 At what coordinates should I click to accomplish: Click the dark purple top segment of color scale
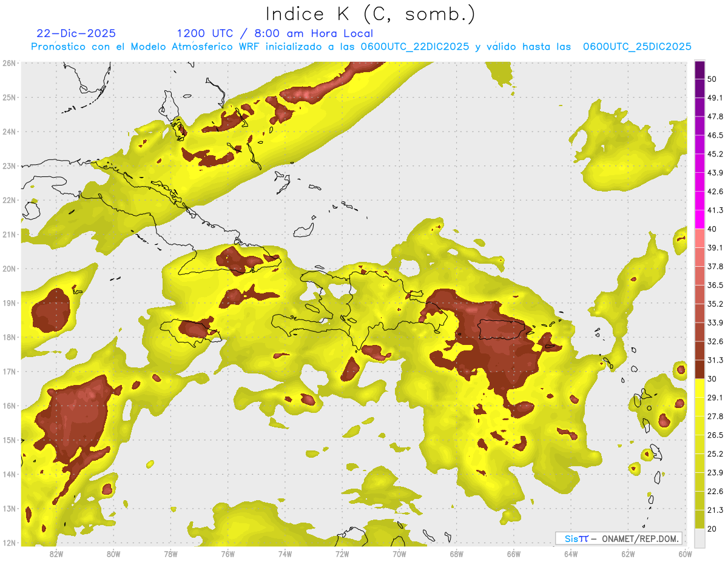pos(699,70)
